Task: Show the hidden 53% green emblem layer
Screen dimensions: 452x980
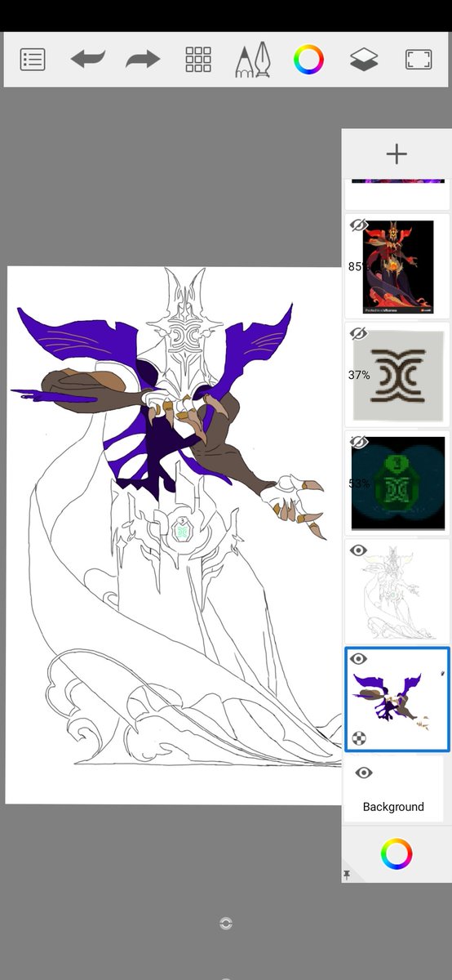Action: (x=359, y=442)
